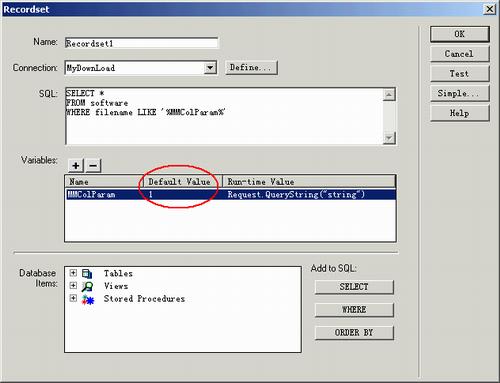The height and width of the screenshot is (383, 500).
Task: Click the OK button
Action: click(460, 34)
